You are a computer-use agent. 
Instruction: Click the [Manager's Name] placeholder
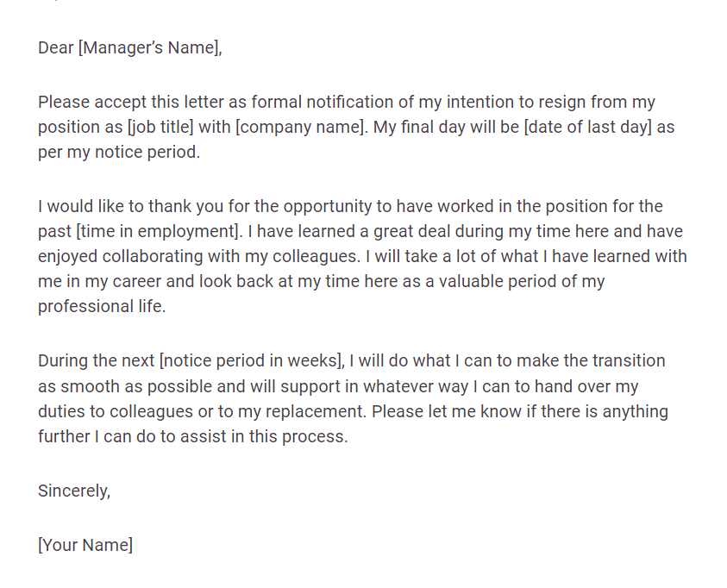pos(148,48)
